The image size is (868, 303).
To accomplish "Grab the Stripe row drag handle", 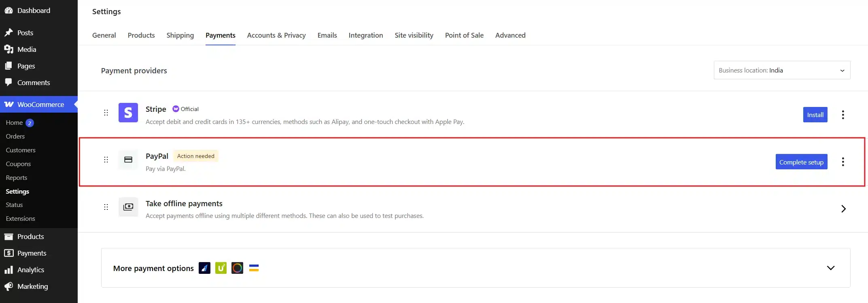I will (x=106, y=113).
